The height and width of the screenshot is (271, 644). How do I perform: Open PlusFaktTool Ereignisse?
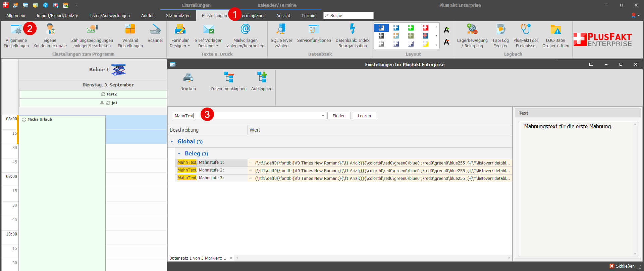[525, 36]
